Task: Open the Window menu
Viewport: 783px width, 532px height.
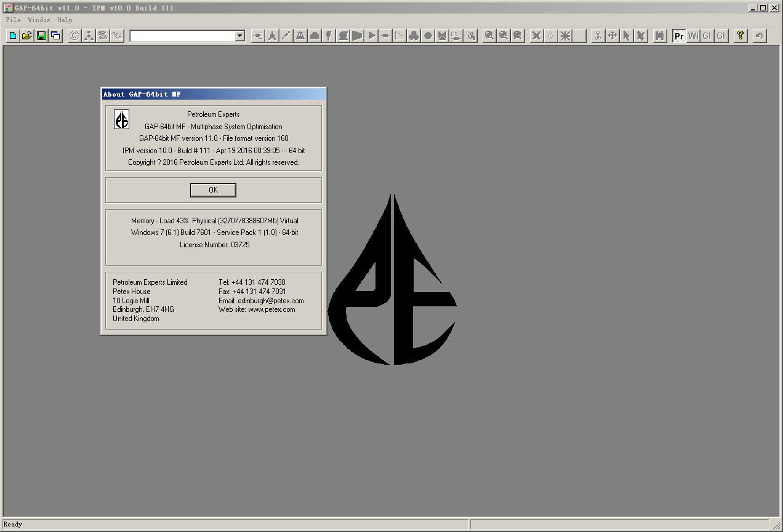Action: click(39, 20)
